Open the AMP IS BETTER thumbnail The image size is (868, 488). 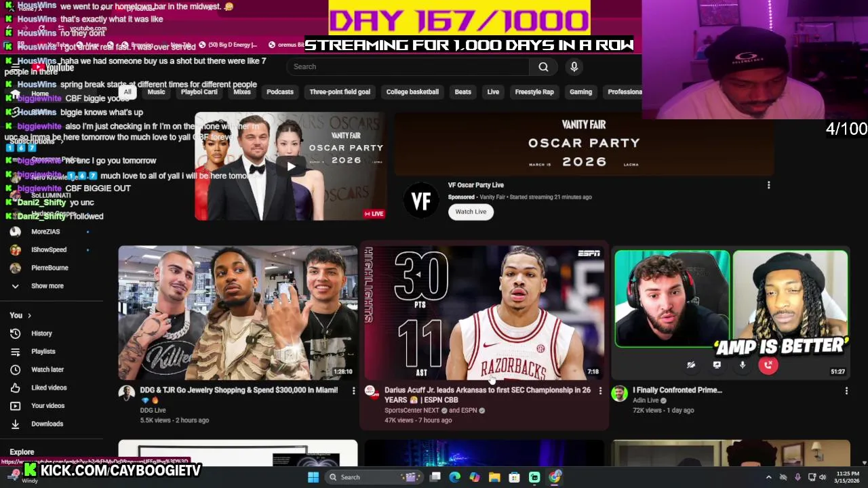click(731, 312)
